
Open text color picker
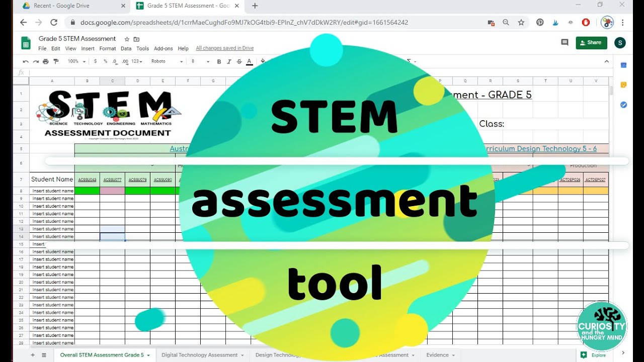249,61
